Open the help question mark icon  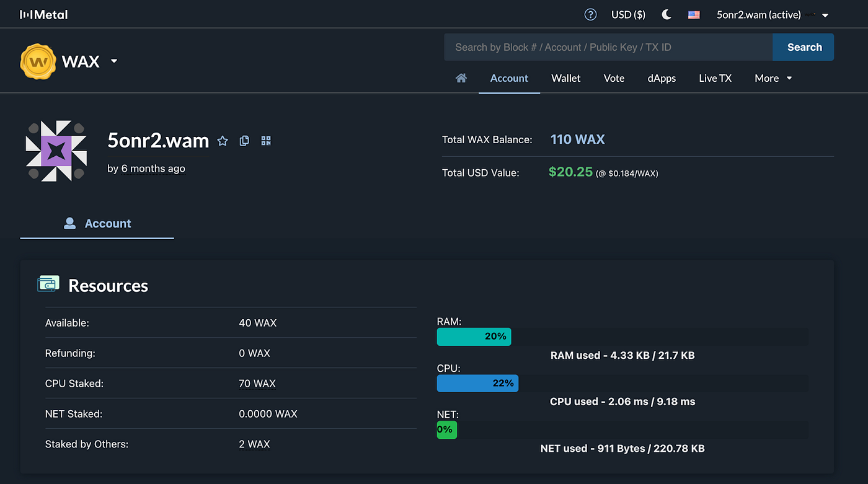tap(590, 14)
